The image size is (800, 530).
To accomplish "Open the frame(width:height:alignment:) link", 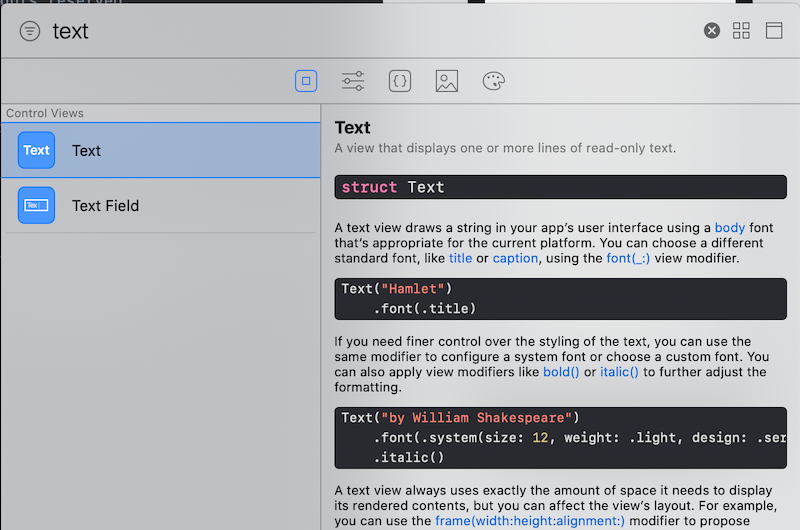I will tap(530, 521).
